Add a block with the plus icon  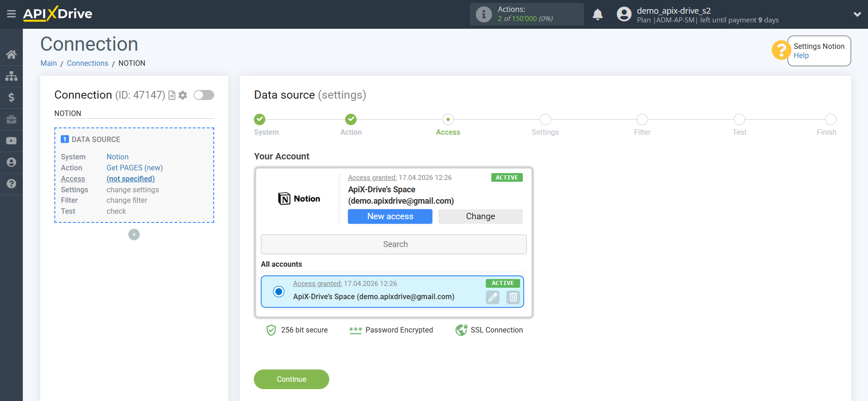pos(134,234)
